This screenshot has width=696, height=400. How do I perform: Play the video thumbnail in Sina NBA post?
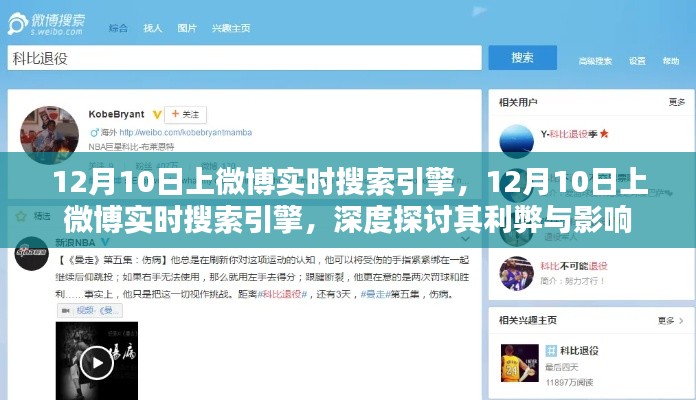pos(97,361)
